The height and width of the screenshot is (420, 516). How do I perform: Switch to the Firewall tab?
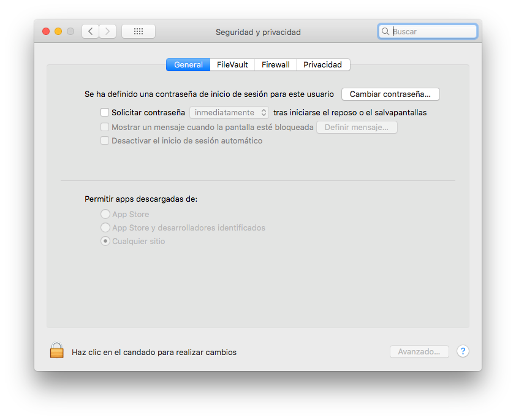tap(275, 65)
